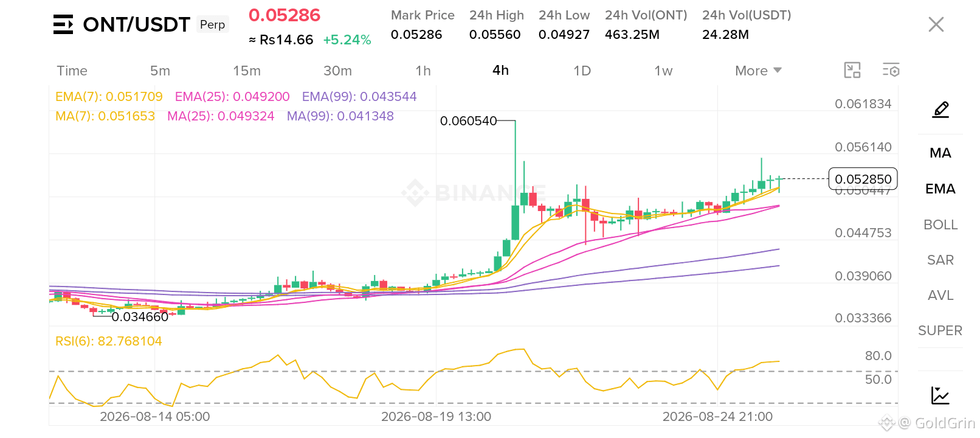Click the EMA(7): 0.051709 legend

click(x=109, y=97)
